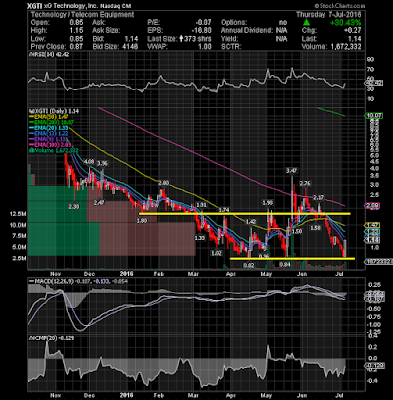Image resolution: width=393 pixels, height=400 pixels.
Task: Click the green up-arrow change indicator
Action: click(x=306, y=23)
